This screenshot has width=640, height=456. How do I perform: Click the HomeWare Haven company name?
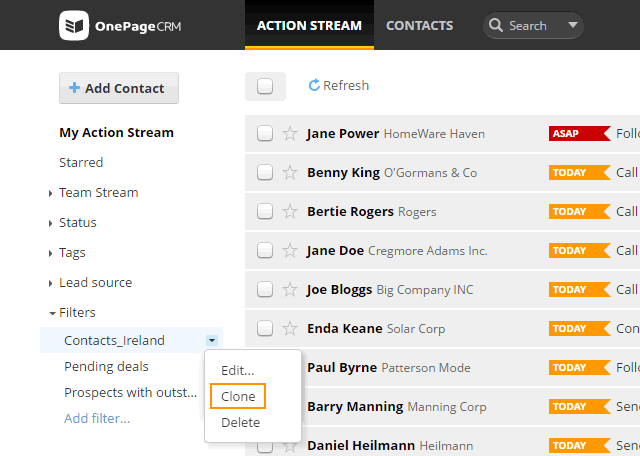pyautogui.click(x=434, y=134)
